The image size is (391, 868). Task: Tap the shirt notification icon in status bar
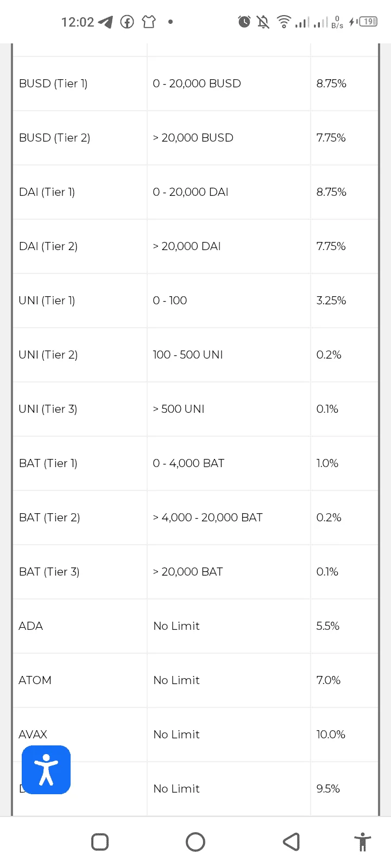[x=149, y=22]
